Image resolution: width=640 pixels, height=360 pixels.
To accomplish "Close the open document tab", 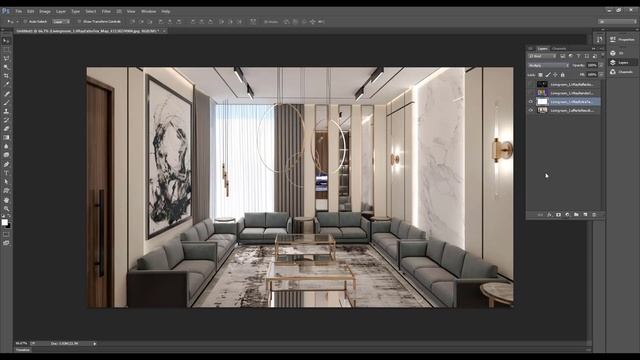I will tap(164, 31).
